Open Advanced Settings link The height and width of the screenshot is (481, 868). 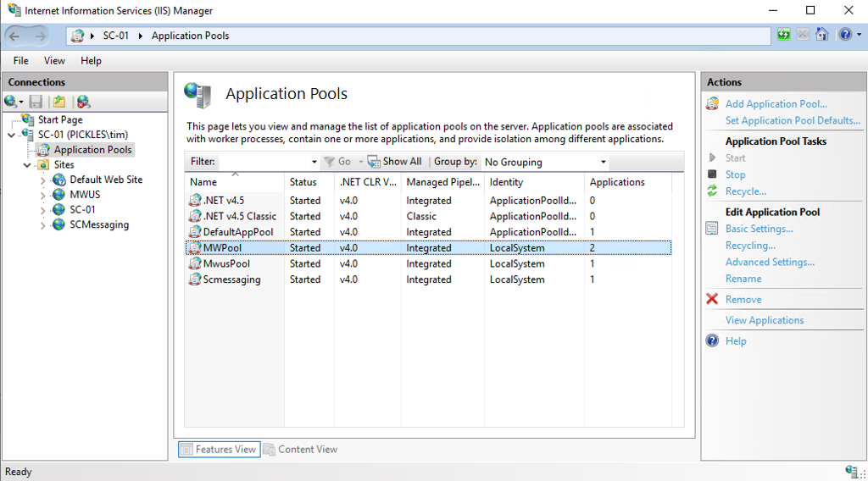point(770,262)
